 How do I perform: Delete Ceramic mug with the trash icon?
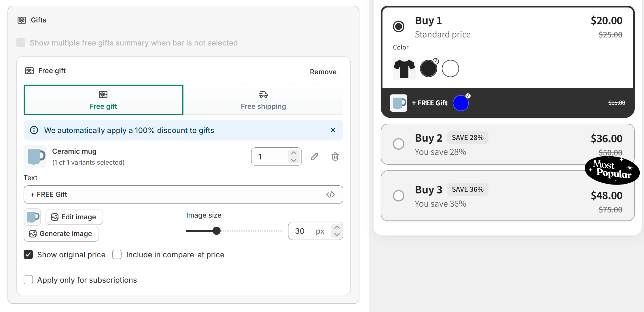(x=335, y=157)
